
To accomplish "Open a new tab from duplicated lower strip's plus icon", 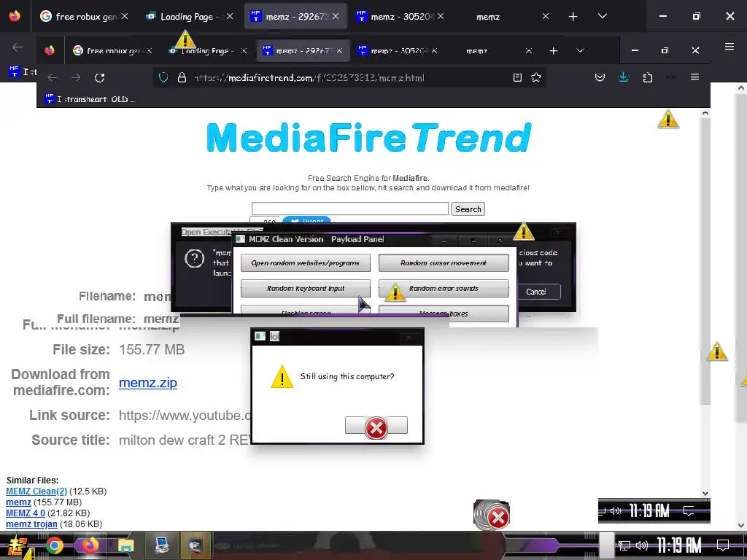I will click(554, 50).
